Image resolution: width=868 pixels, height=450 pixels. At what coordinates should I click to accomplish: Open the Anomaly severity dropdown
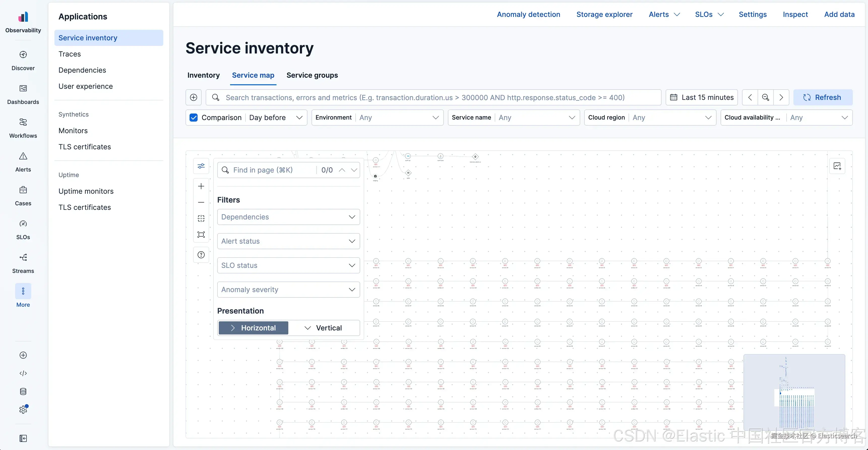click(289, 290)
